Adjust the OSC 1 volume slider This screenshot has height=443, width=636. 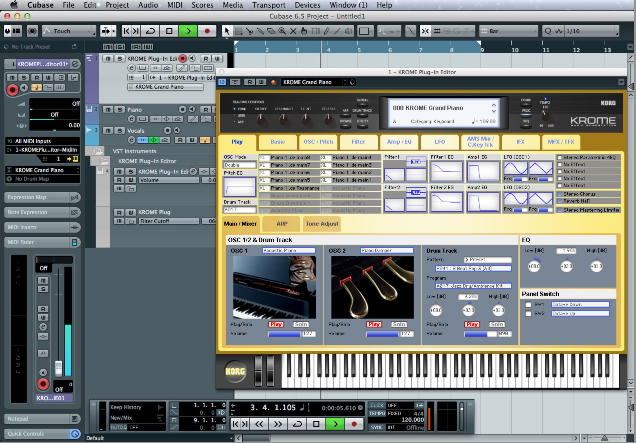(x=284, y=334)
